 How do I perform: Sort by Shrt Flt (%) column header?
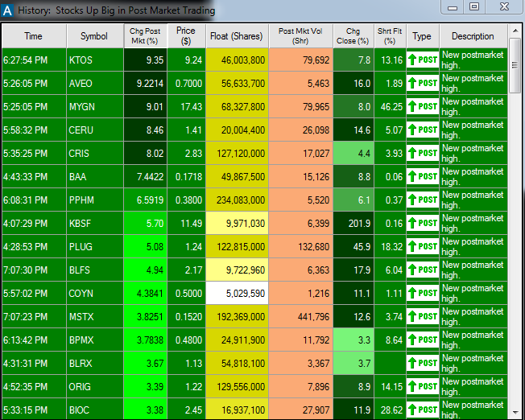click(390, 36)
